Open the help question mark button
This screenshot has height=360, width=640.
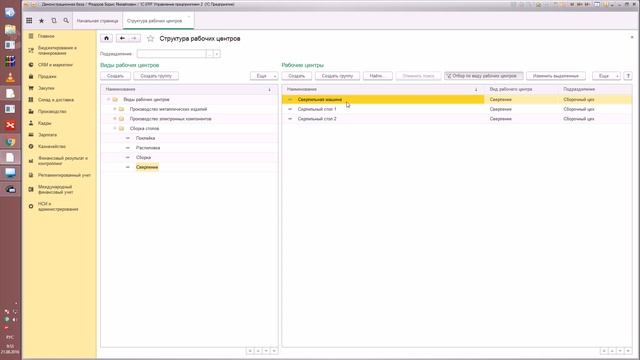[628, 76]
